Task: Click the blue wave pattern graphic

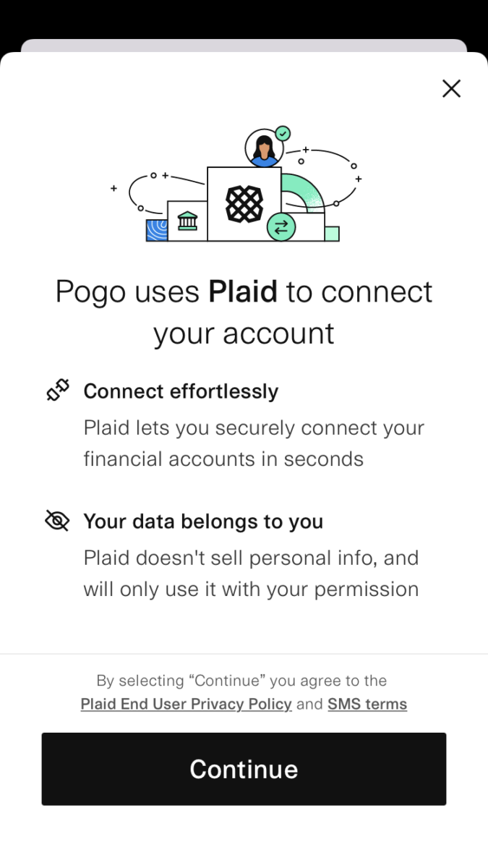Action: click(157, 229)
